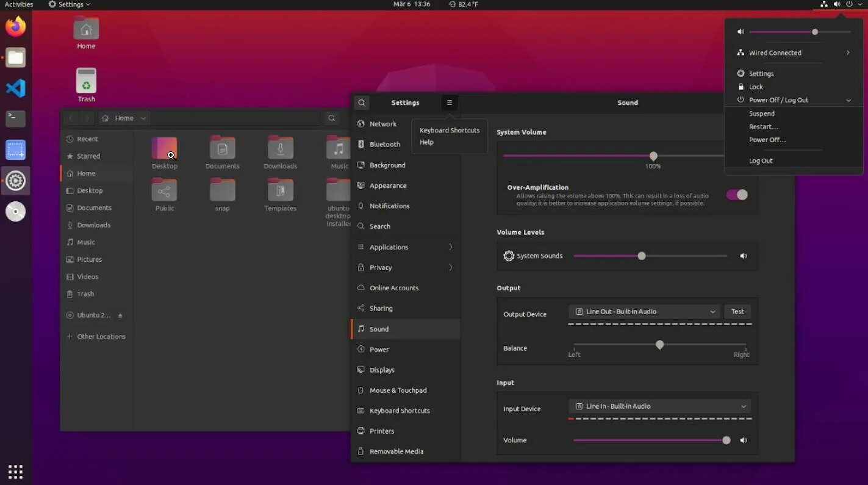The height and width of the screenshot is (485, 868).
Task: Mute input volume with the speaker icon
Action: [x=744, y=440]
